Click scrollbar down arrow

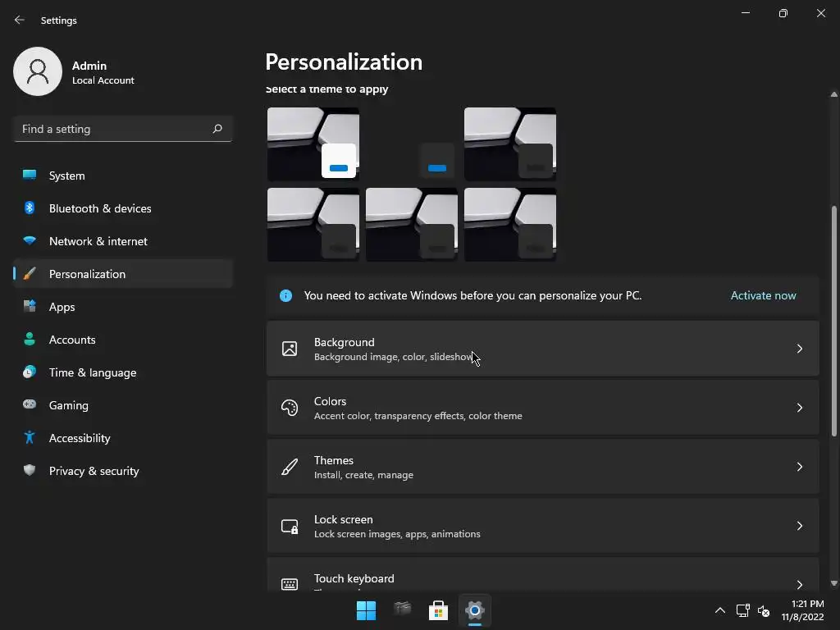(x=833, y=583)
